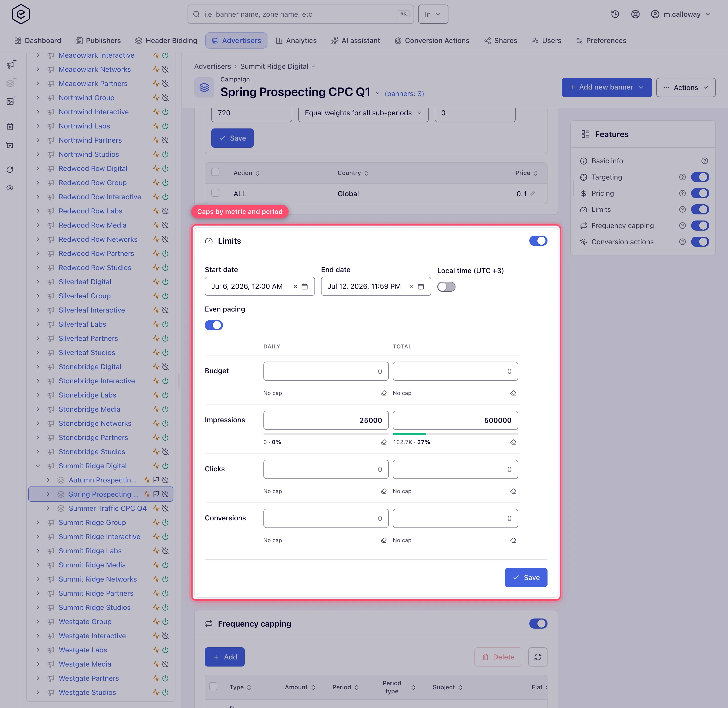Disable the Even pacing toggle
Screen dimensions: 728x708
coord(214,325)
